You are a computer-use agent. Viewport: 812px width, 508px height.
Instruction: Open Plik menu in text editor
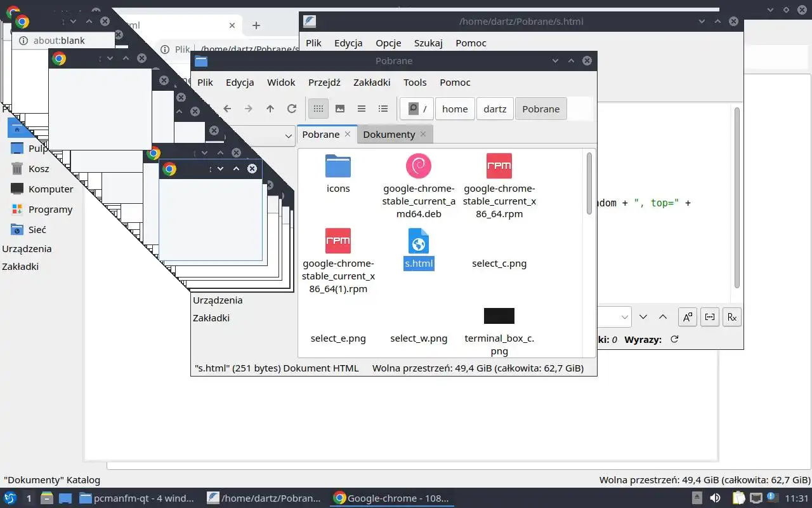tap(313, 43)
